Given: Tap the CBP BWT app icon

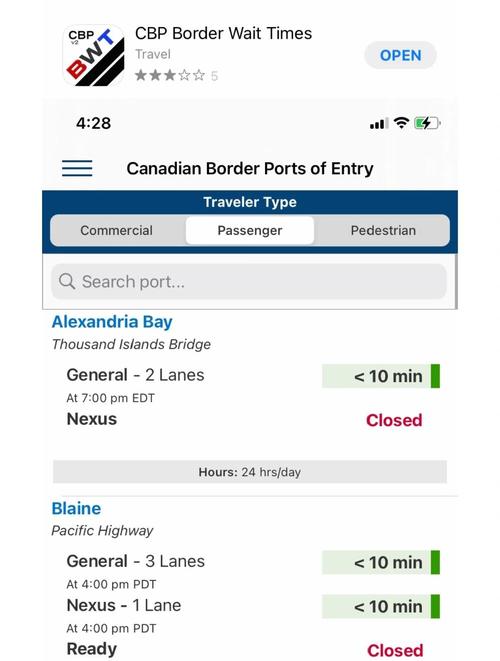Looking at the screenshot, I should click(x=94, y=55).
